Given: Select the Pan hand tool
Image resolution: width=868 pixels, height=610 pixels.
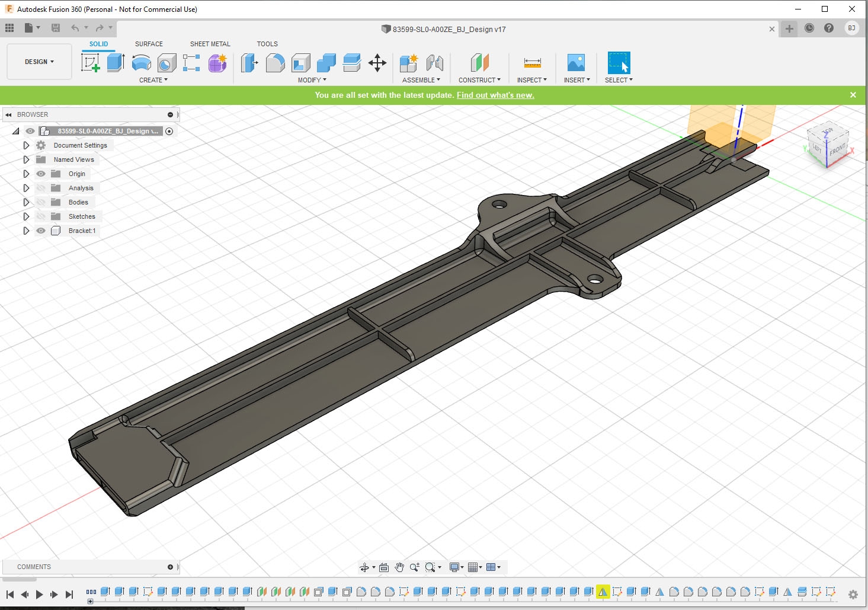Looking at the screenshot, I should pyautogui.click(x=399, y=567).
